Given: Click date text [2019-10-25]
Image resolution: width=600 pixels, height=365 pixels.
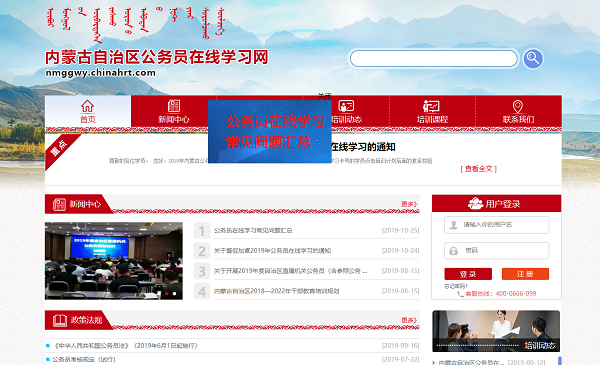Looking at the screenshot, I should point(400,230).
